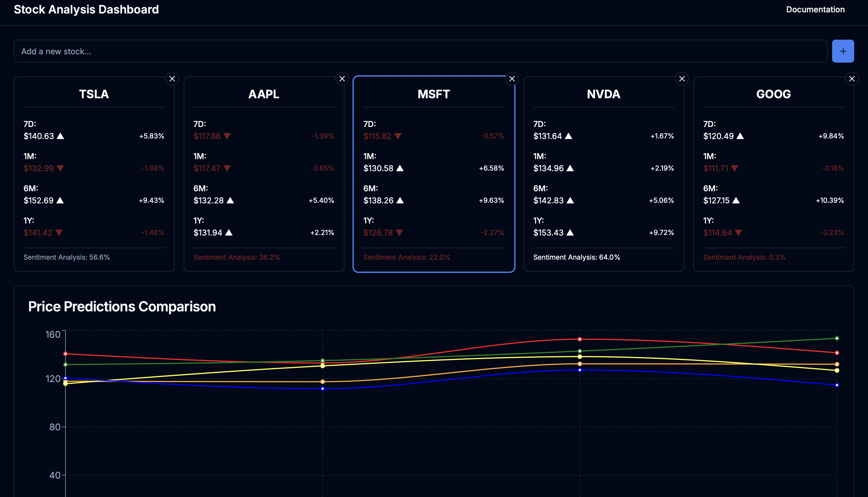Click NVDA Sentiment Analysis 64.0% text
The width and height of the screenshot is (868, 497).
576,257
